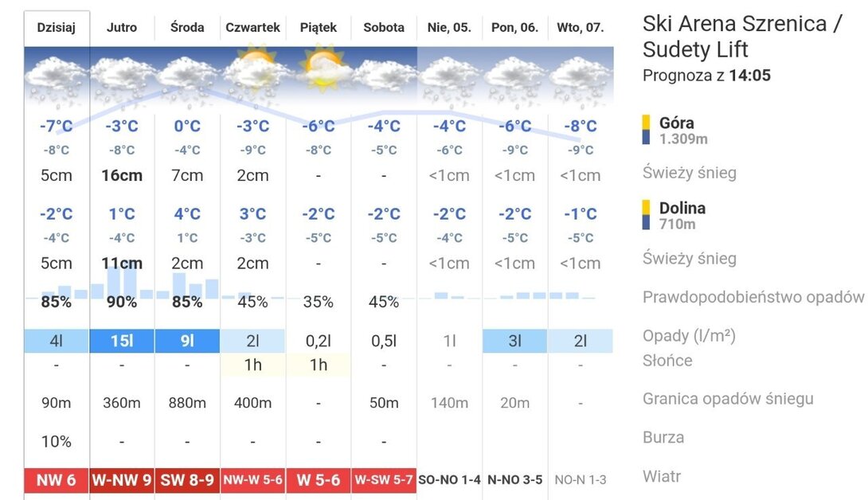Select the Sobota day header
Screen dimensions: 868x500
pos(384,28)
